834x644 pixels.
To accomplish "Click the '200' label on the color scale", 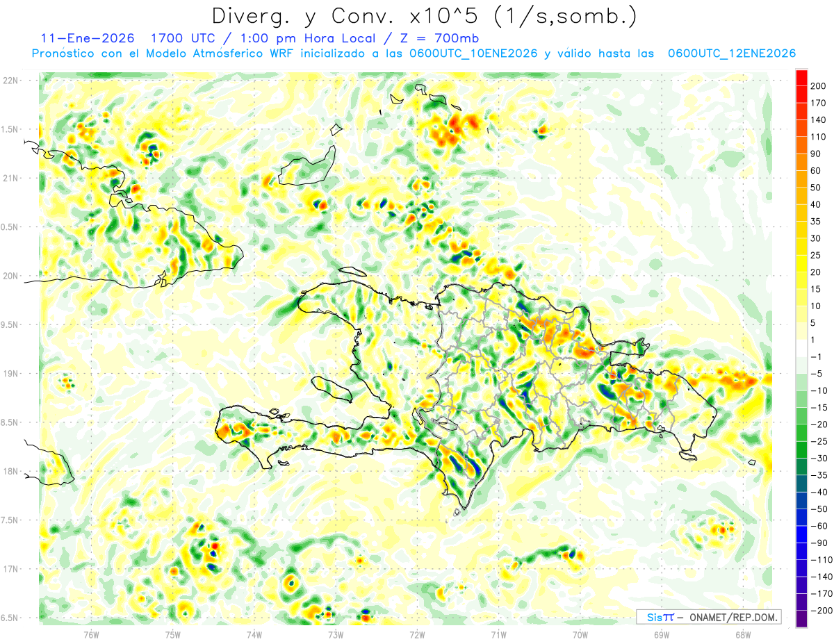I will (819, 86).
